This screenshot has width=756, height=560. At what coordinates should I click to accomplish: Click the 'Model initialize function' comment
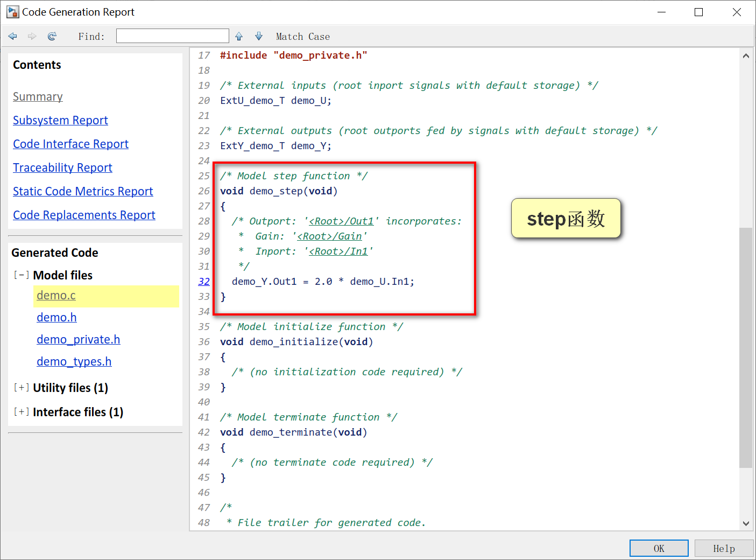pos(312,327)
